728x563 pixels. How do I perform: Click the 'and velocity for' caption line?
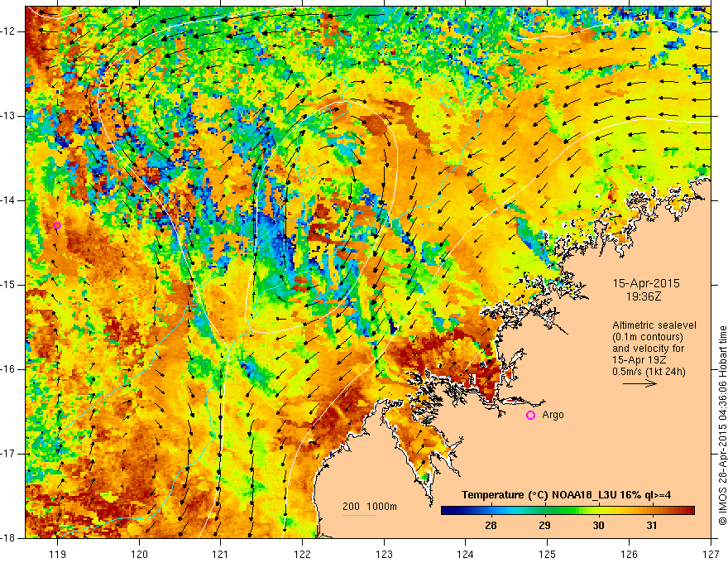tap(648, 349)
